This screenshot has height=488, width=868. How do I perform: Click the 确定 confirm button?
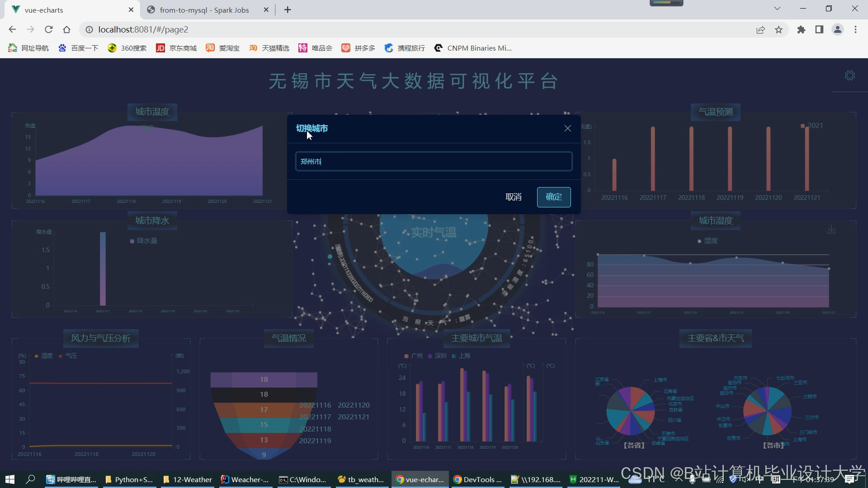click(553, 197)
